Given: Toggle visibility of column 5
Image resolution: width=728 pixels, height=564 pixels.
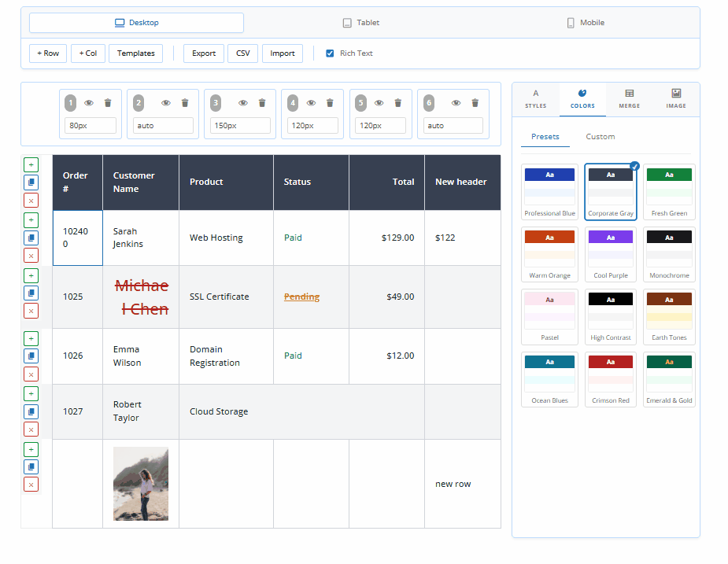Looking at the screenshot, I should tap(379, 103).
